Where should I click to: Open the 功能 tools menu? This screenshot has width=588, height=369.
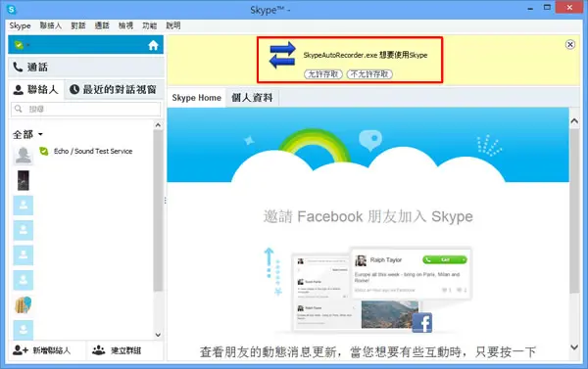[149, 25]
